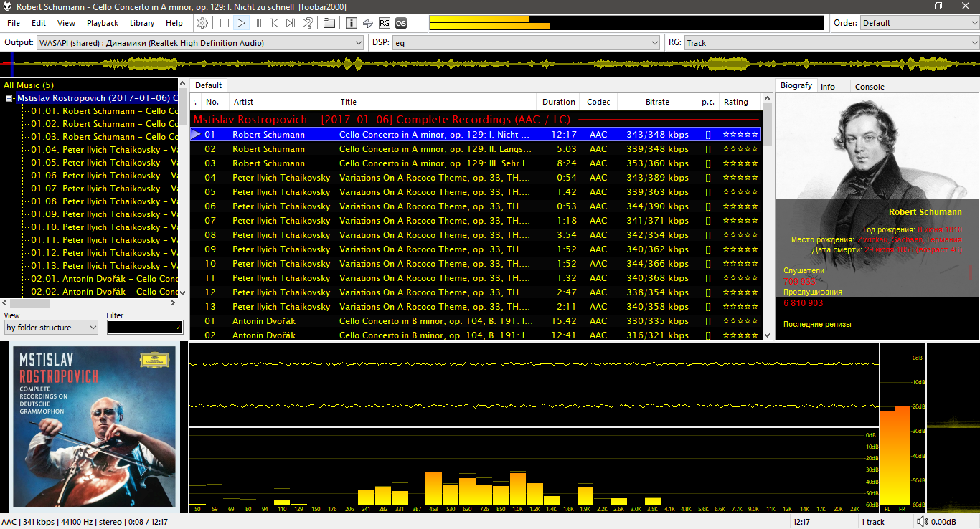Screen dimensions: 980x529
Task: Open preferences with the gear icon
Action: click(202, 23)
